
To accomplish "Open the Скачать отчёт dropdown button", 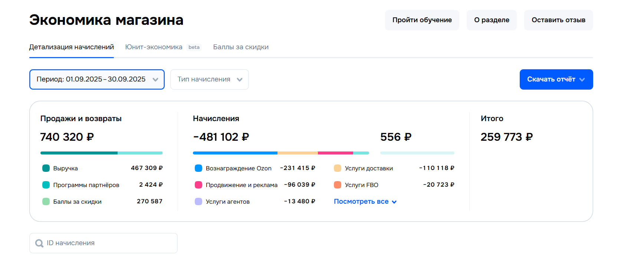I will tap(556, 79).
